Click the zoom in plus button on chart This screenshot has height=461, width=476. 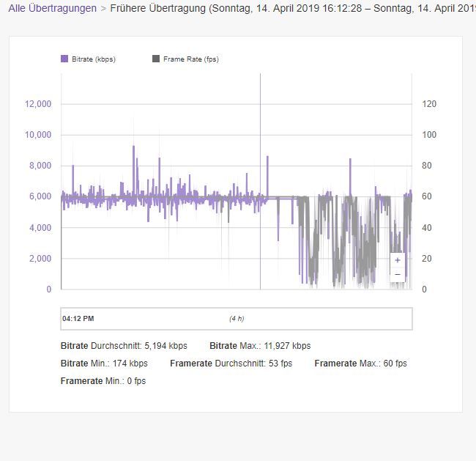point(398,260)
